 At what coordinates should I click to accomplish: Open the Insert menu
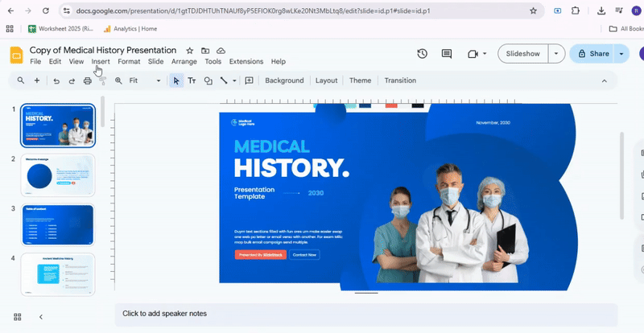[101, 61]
